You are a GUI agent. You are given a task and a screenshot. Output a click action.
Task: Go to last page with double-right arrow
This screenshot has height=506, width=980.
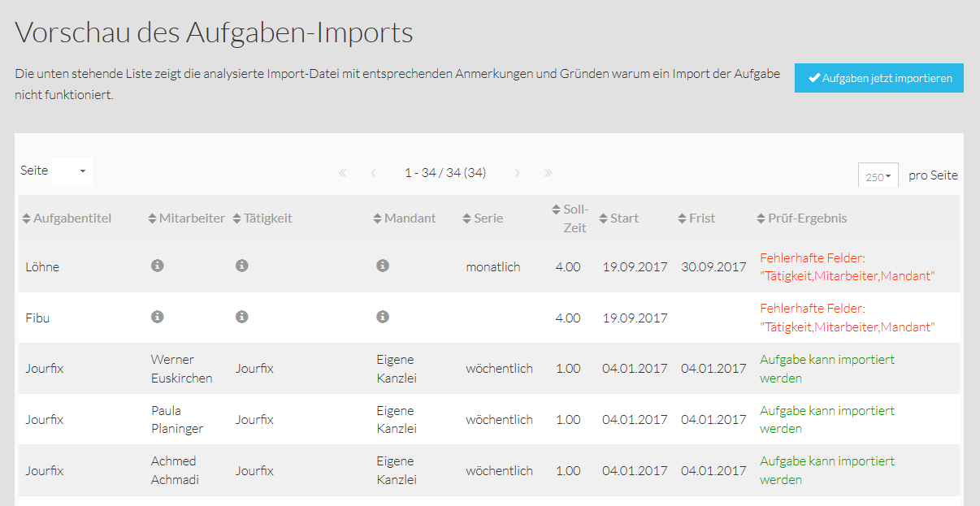(549, 173)
